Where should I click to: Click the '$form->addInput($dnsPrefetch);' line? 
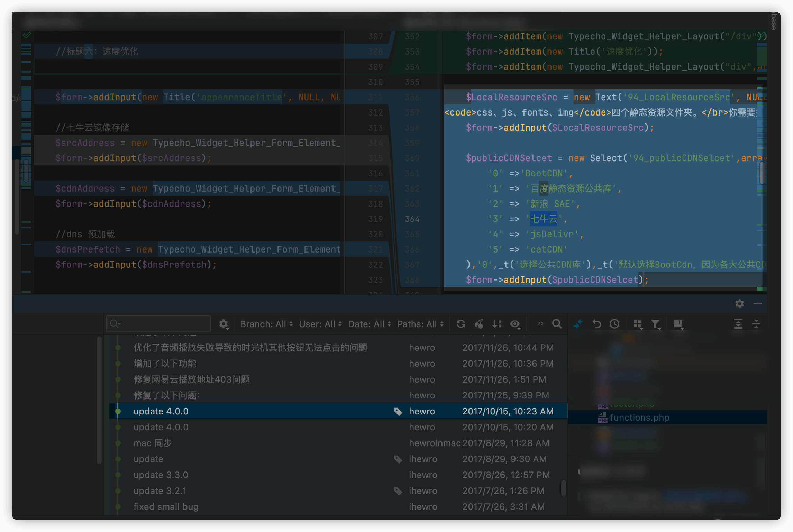click(x=136, y=265)
